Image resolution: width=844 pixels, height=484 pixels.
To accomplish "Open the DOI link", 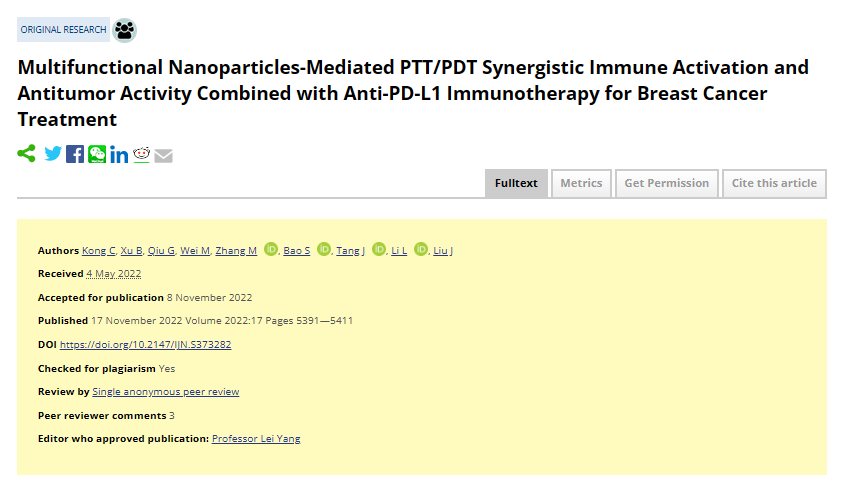I will click(x=145, y=345).
